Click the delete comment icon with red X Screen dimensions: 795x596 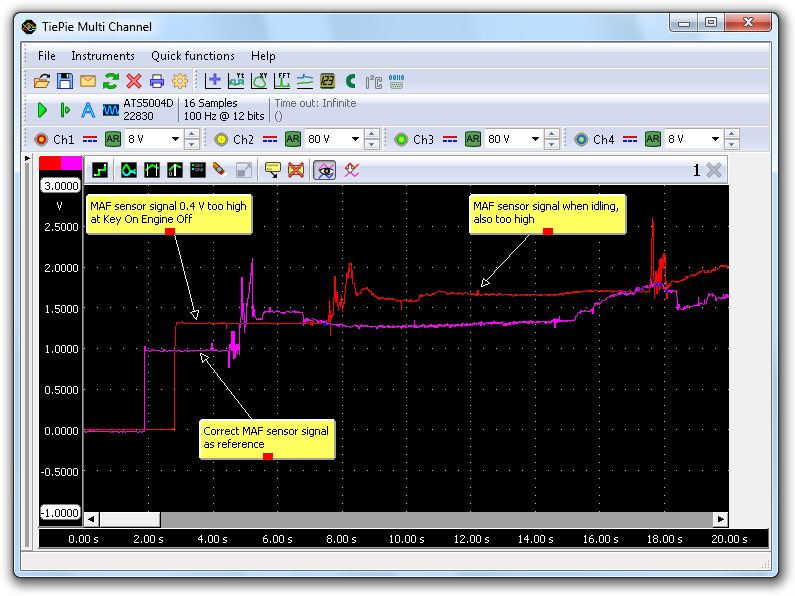tap(296, 170)
